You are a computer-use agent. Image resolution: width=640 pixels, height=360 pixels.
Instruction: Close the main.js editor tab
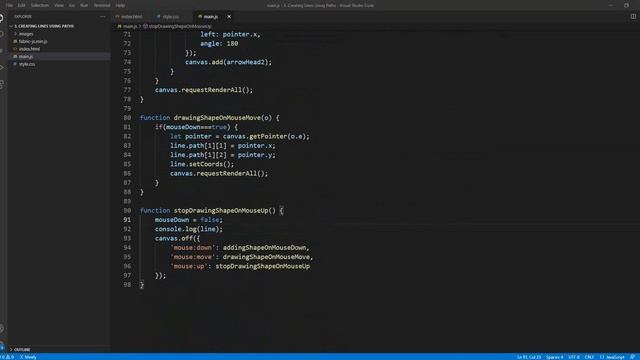(x=229, y=17)
